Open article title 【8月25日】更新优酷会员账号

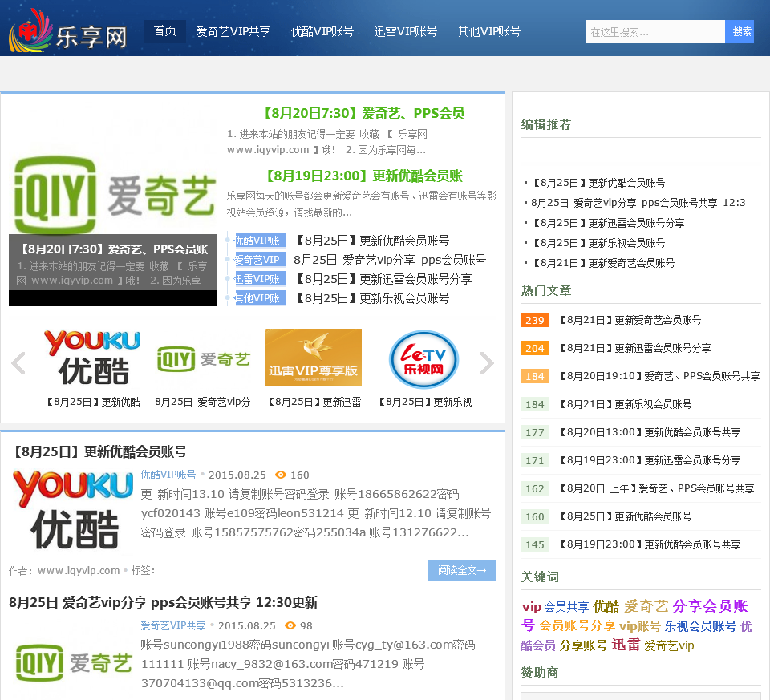click(x=98, y=451)
